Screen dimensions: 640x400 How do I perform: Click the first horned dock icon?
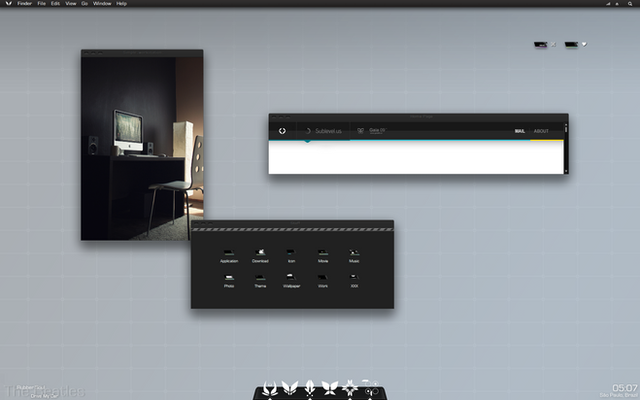click(270, 388)
